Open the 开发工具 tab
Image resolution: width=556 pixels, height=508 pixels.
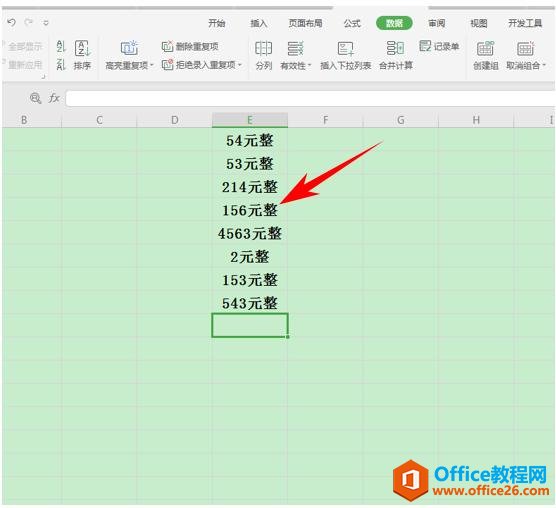pos(525,23)
